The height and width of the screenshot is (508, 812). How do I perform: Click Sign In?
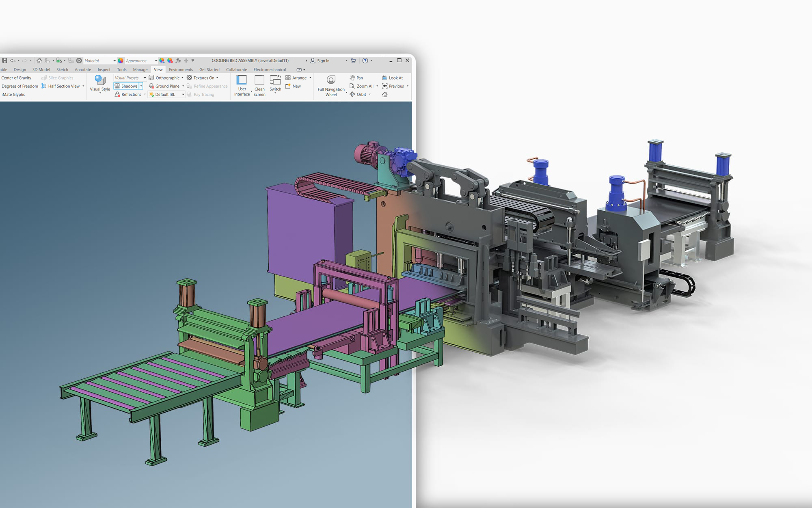click(320, 61)
